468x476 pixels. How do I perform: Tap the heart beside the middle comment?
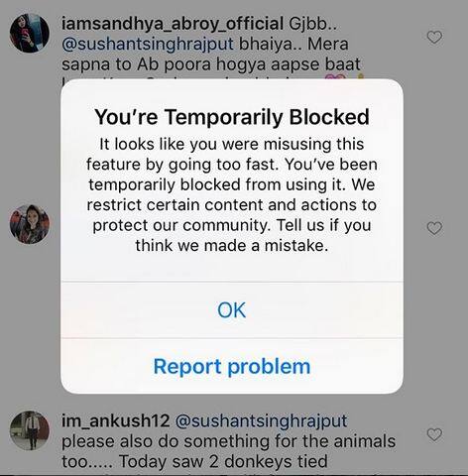434,228
